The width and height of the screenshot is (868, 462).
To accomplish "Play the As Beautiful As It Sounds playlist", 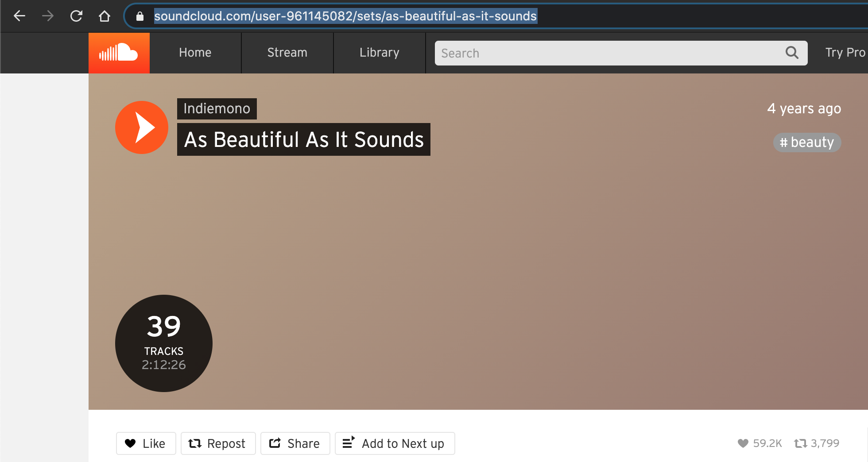I will 141,127.
